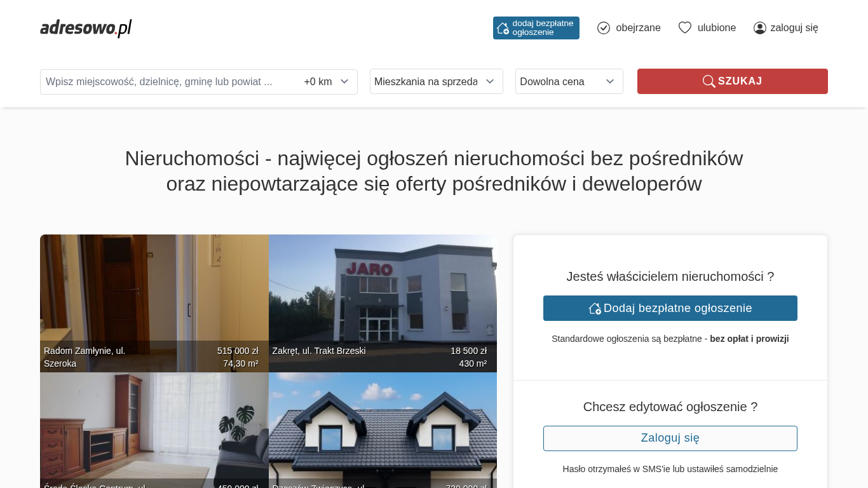Focus the location search input field
868x488 pixels.
coord(170,82)
